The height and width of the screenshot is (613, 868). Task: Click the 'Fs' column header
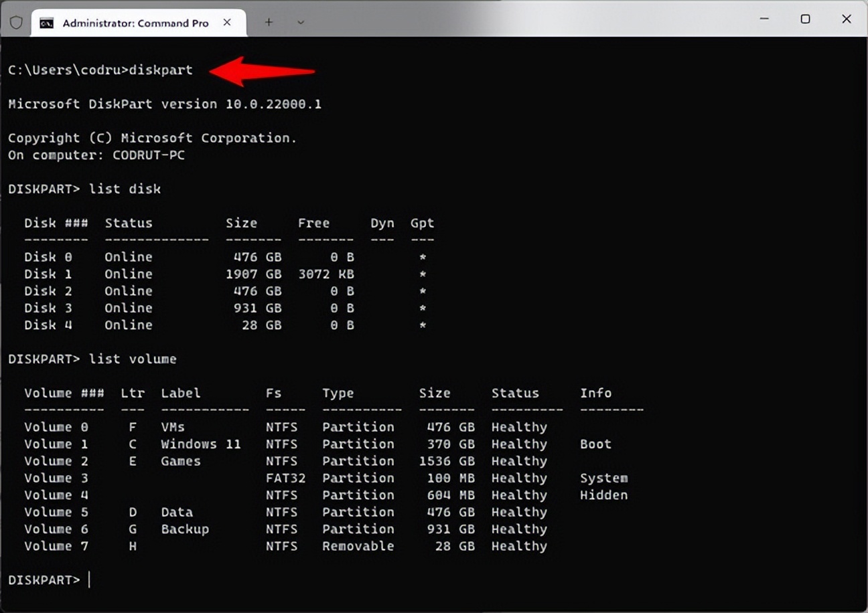pos(273,393)
